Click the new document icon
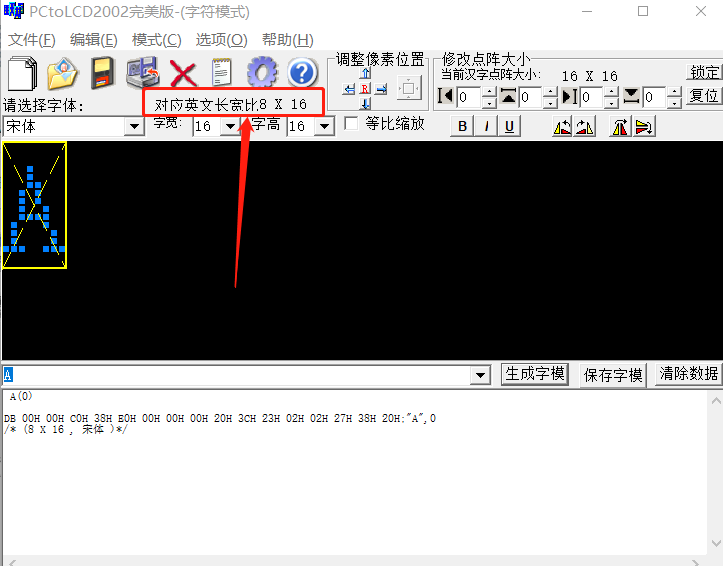 pos(23,73)
